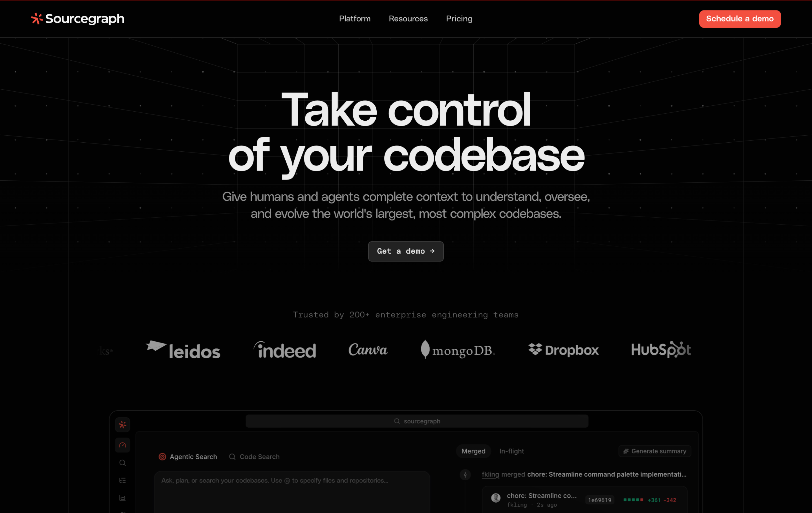The height and width of the screenshot is (513, 812).
Task: Click the Agentic Search target icon
Action: click(x=162, y=457)
